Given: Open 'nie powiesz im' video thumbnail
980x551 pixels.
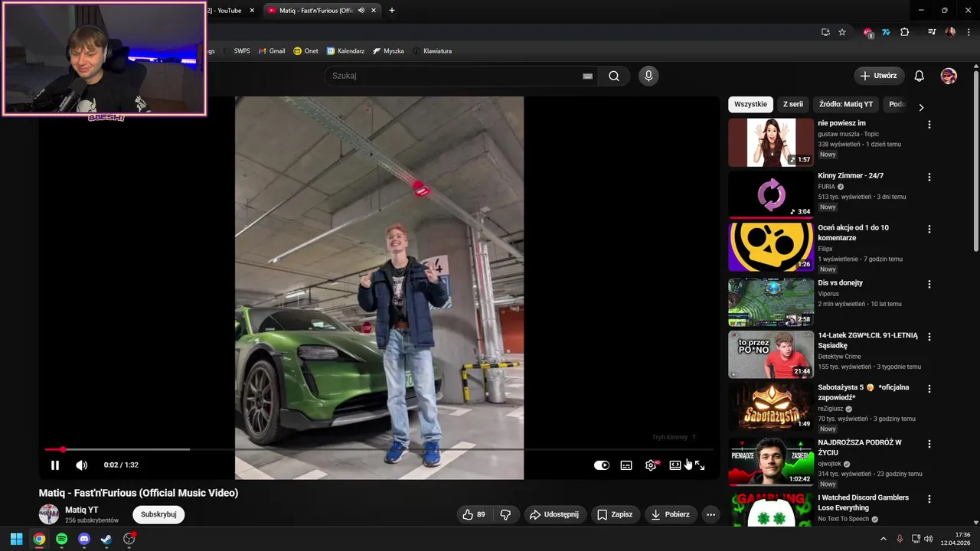Looking at the screenshot, I should pos(771,142).
